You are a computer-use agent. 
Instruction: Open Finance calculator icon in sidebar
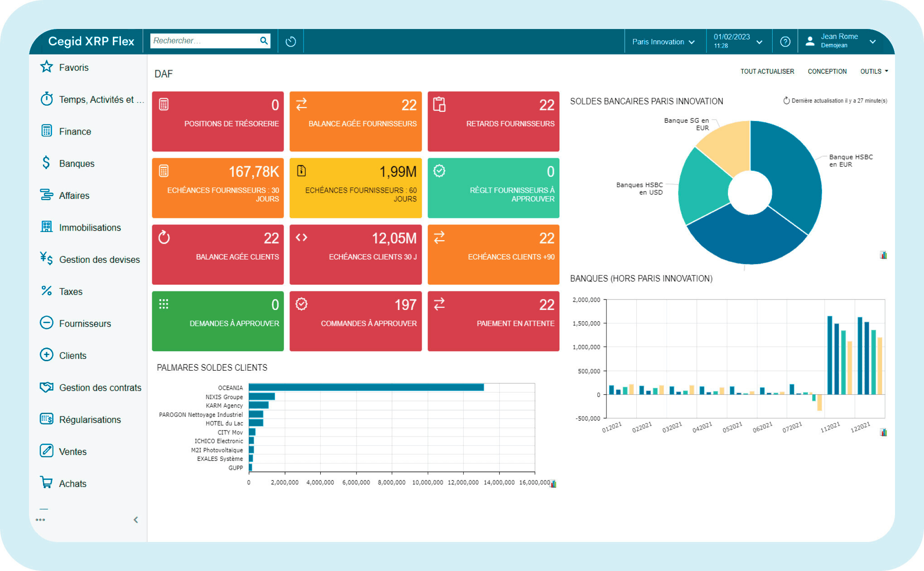click(x=46, y=131)
